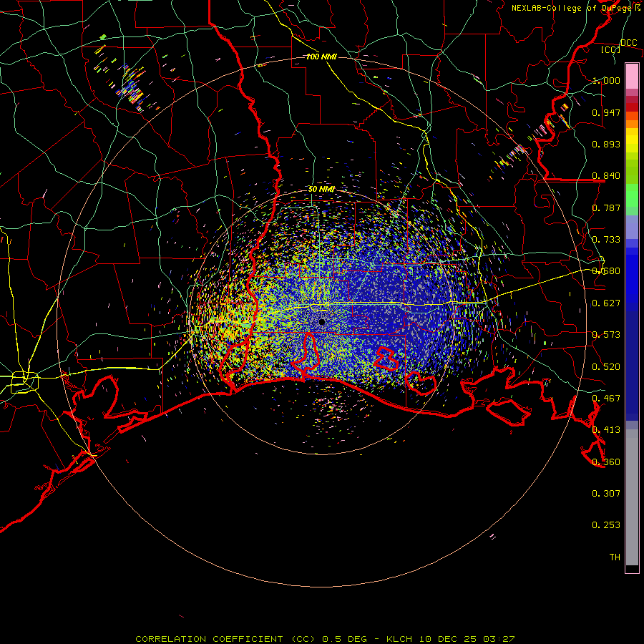644x644 pixels.
Task: Select the 0.307 scale label
Action: pos(606,494)
